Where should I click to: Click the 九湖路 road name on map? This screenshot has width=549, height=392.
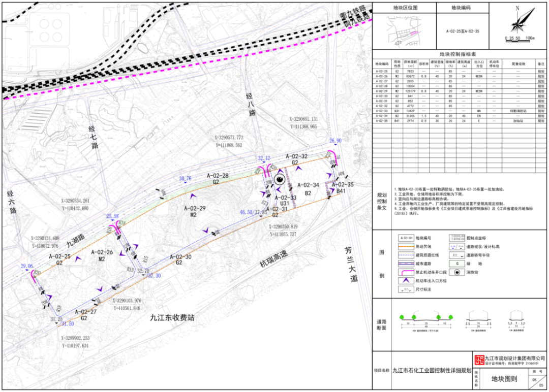(x=75, y=242)
